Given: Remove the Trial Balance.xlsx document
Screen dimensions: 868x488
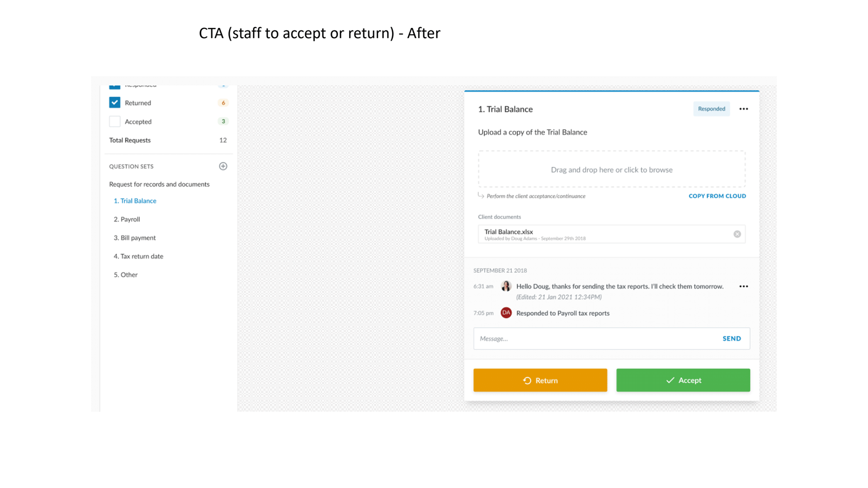Looking at the screenshot, I should pyautogui.click(x=737, y=234).
